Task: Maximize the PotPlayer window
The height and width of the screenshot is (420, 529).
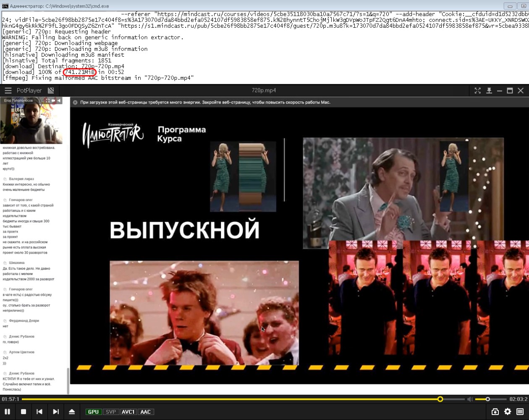Action: (510, 90)
